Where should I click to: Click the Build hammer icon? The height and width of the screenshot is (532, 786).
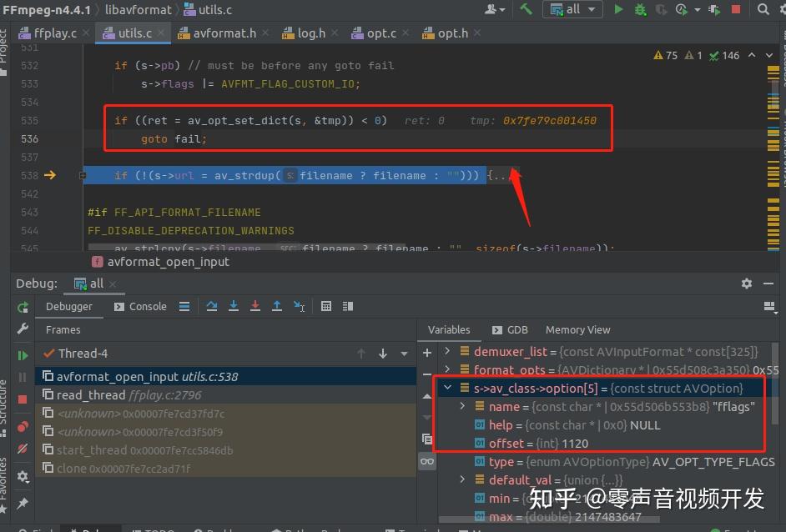coord(526,9)
